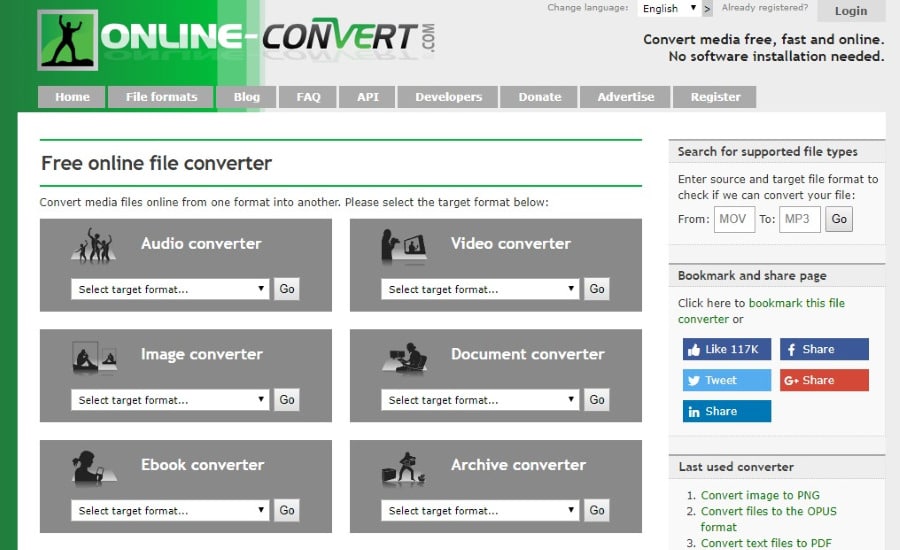Click Go in the file type search
The width and height of the screenshot is (900, 550).
tap(839, 219)
